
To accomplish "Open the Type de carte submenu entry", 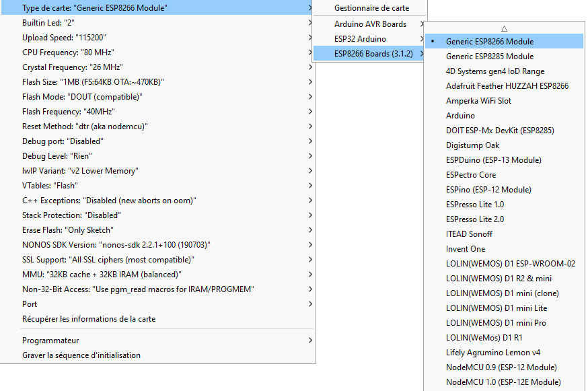I will [157, 8].
